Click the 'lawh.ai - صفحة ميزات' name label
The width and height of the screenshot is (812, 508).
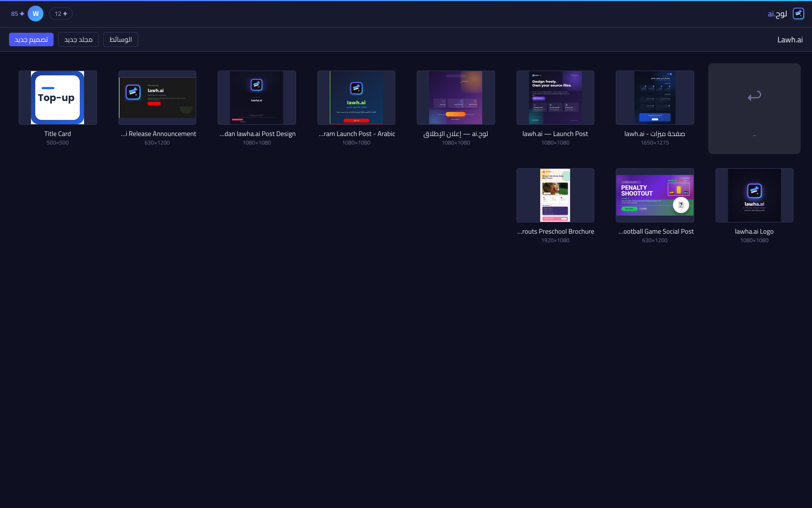[x=655, y=134]
